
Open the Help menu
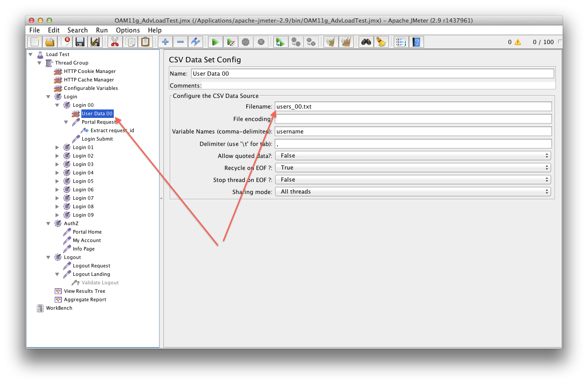[155, 30]
